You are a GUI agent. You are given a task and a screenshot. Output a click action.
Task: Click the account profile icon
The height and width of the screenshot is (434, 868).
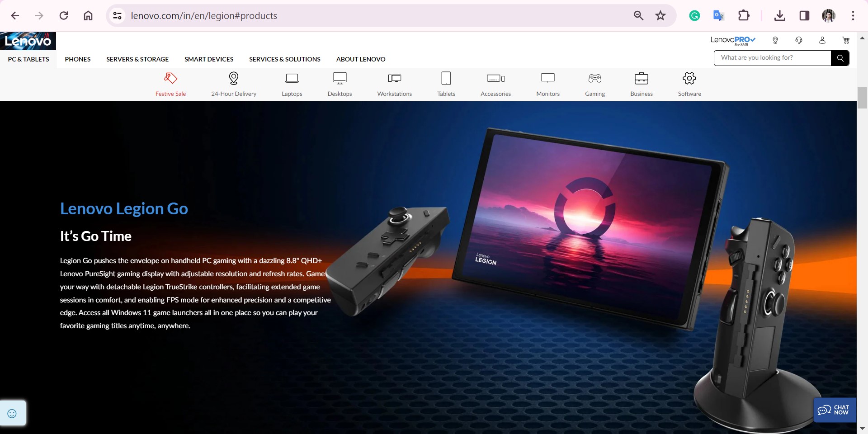point(822,40)
